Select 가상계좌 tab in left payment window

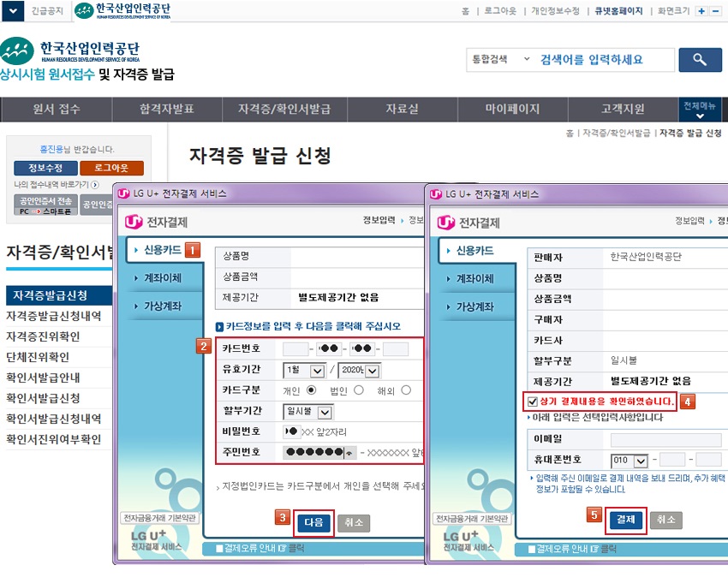(x=163, y=306)
